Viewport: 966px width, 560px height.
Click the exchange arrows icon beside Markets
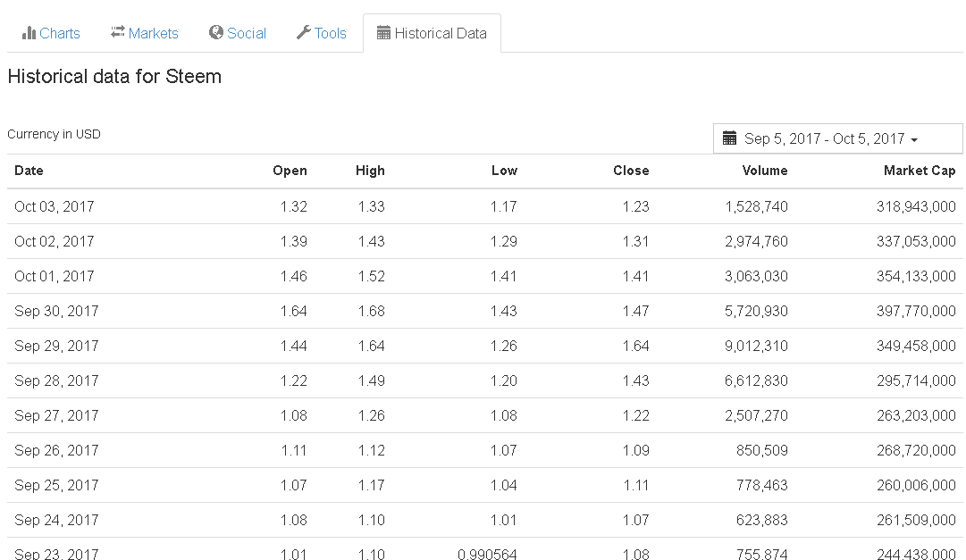[x=118, y=32]
